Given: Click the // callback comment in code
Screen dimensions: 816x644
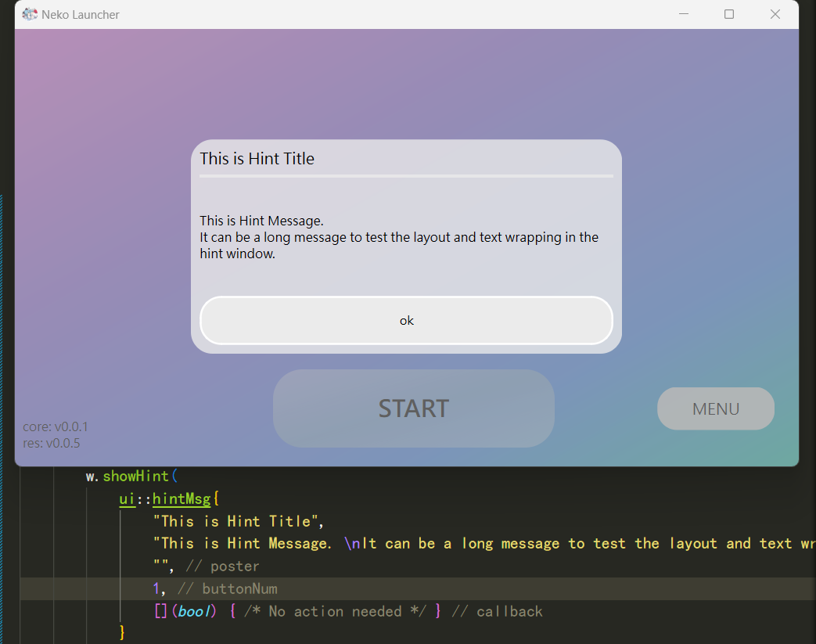Looking at the screenshot, I should 497,612.
